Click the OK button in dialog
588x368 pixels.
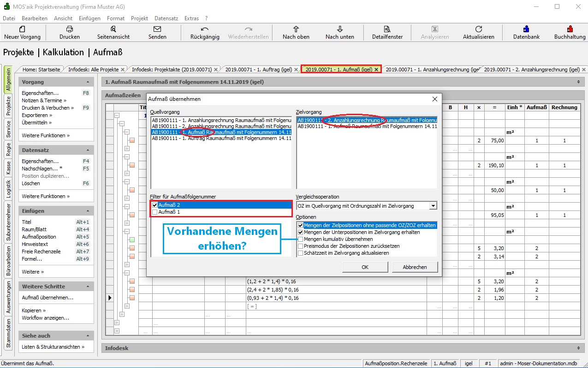(x=365, y=267)
